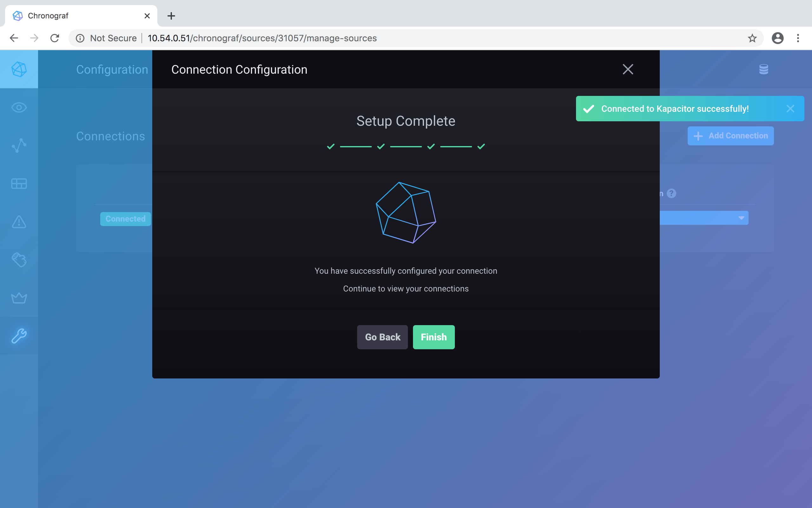Click the Connection Configuration title
The width and height of the screenshot is (812, 508).
point(239,70)
